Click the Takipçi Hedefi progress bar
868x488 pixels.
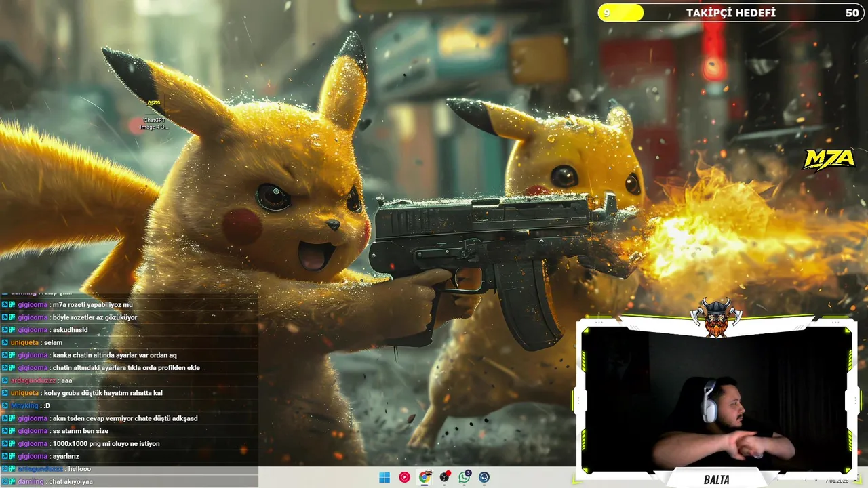pos(730,13)
